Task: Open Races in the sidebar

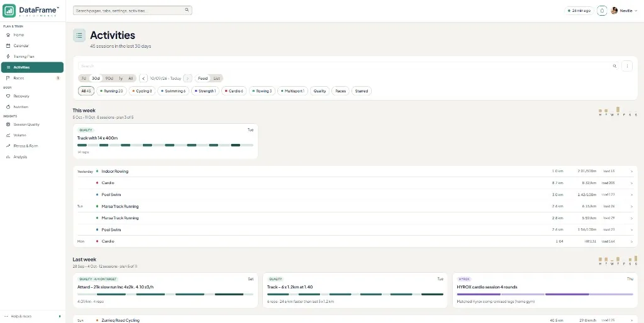Action: [x=33, y=78]
